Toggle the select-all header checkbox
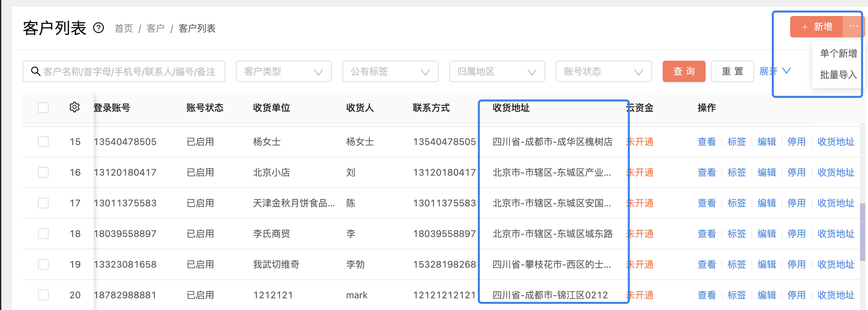868x310 pixels. tap(43, 108)
